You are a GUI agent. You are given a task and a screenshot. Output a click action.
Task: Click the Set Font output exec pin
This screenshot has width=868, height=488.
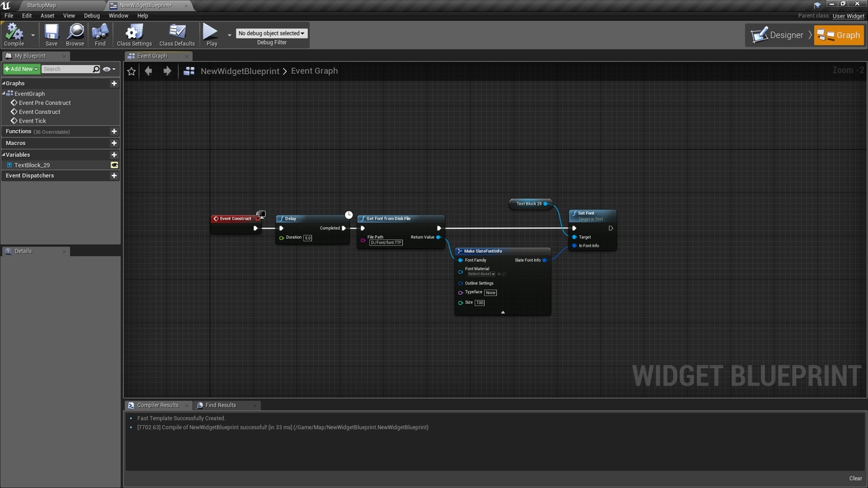pos(610,228)
